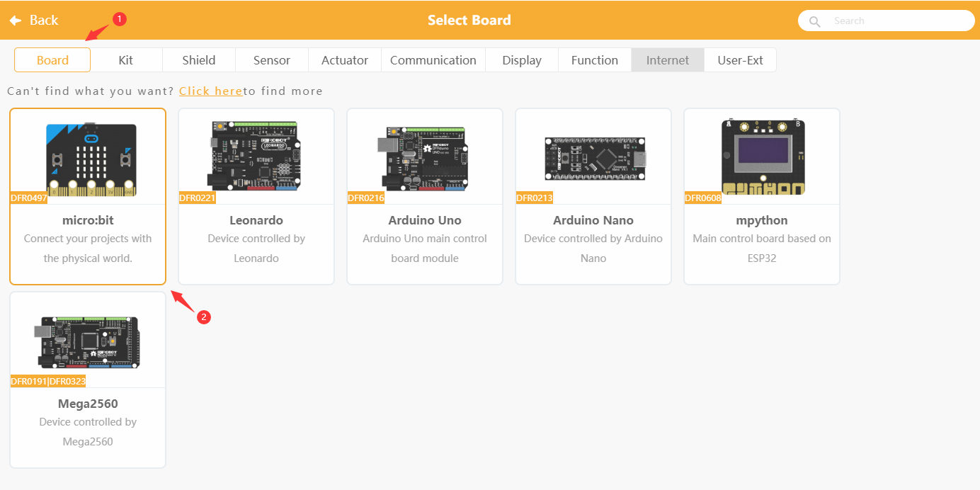Open the Actuator tab

[x=345, y=60]
